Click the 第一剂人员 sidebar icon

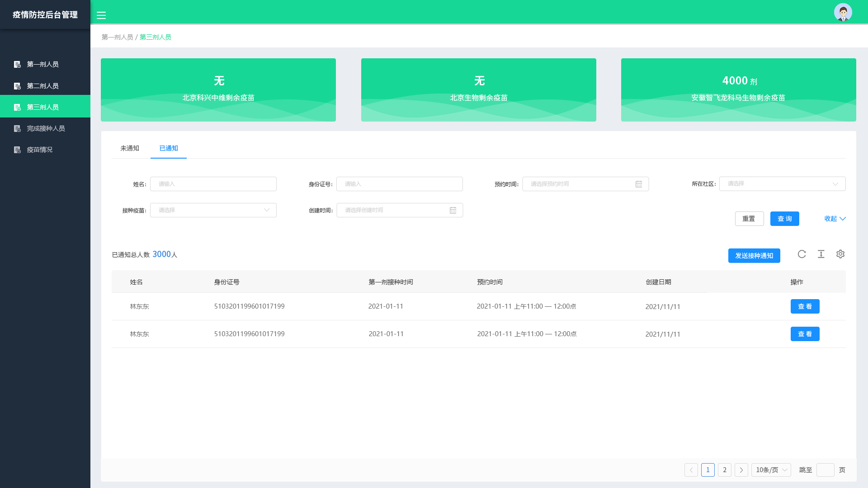pos(17,65)
